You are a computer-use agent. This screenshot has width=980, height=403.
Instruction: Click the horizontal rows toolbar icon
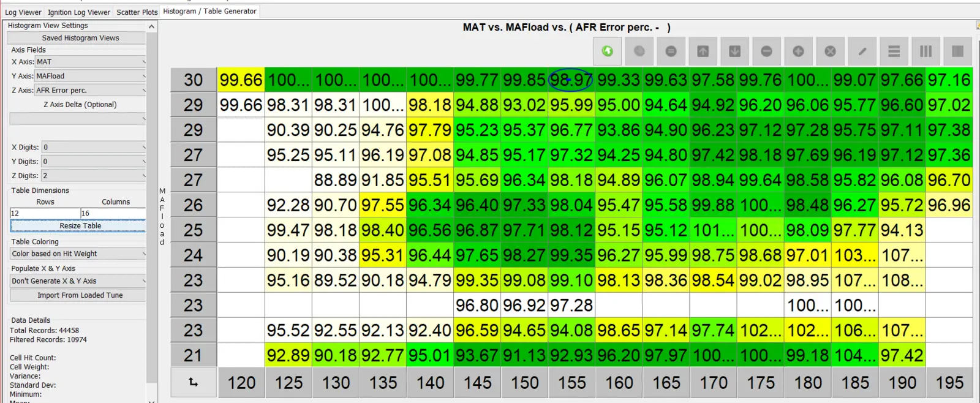(894, 51)
